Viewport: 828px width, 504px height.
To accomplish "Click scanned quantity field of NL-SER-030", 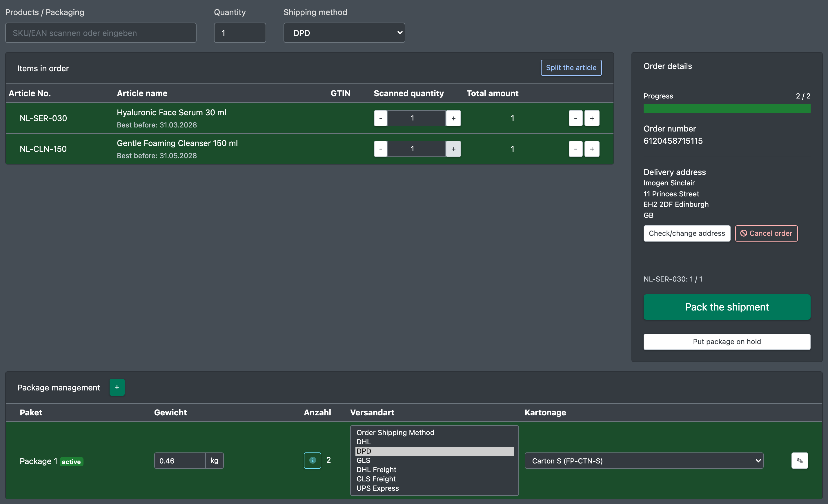I will pos(416,118).
